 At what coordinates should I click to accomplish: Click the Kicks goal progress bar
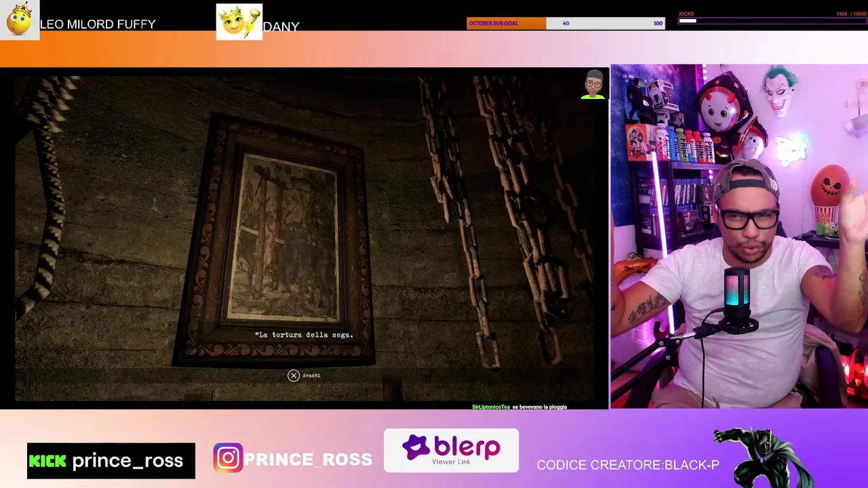click(772, 21)
